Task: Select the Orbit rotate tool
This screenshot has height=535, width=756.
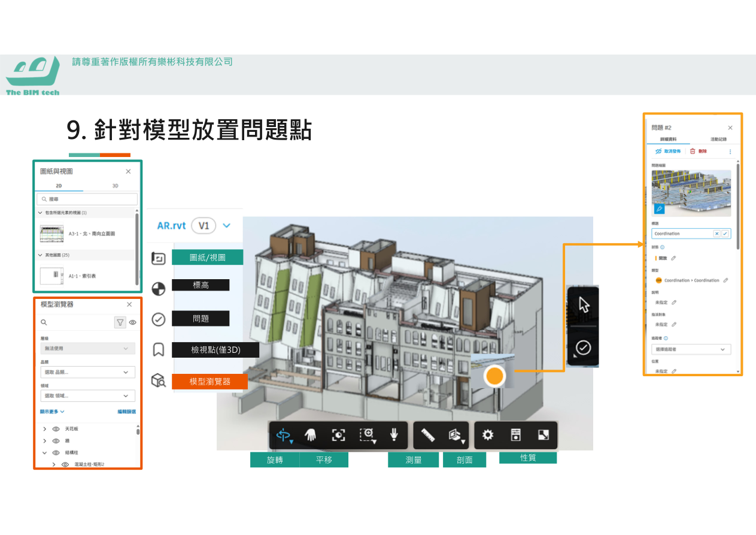Action: click(283, 436)
